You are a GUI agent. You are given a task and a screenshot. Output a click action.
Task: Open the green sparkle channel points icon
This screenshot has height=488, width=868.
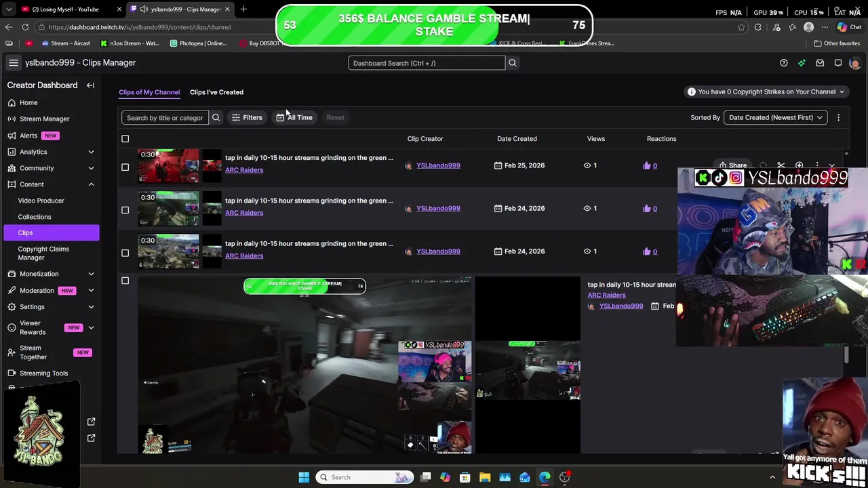click(802, 63)
